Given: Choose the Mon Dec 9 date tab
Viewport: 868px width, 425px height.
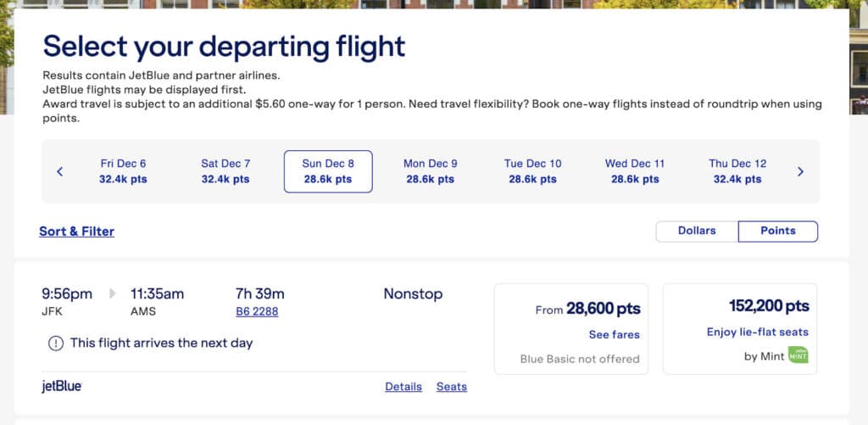Looking at the screenshot, I should [431, 171].
